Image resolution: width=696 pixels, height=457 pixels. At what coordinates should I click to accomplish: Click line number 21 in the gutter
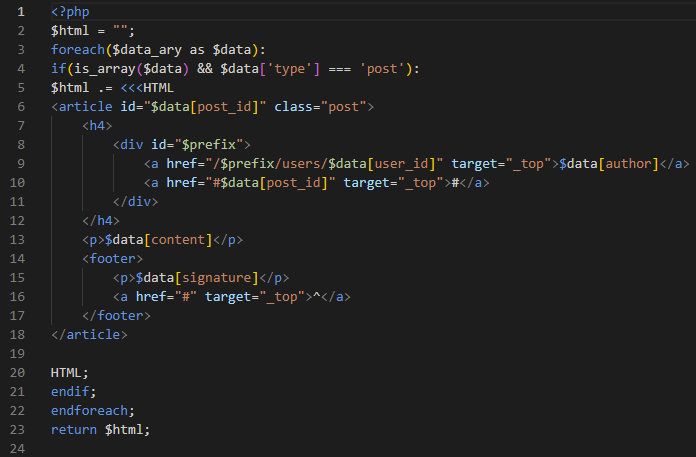coord(17,392)
